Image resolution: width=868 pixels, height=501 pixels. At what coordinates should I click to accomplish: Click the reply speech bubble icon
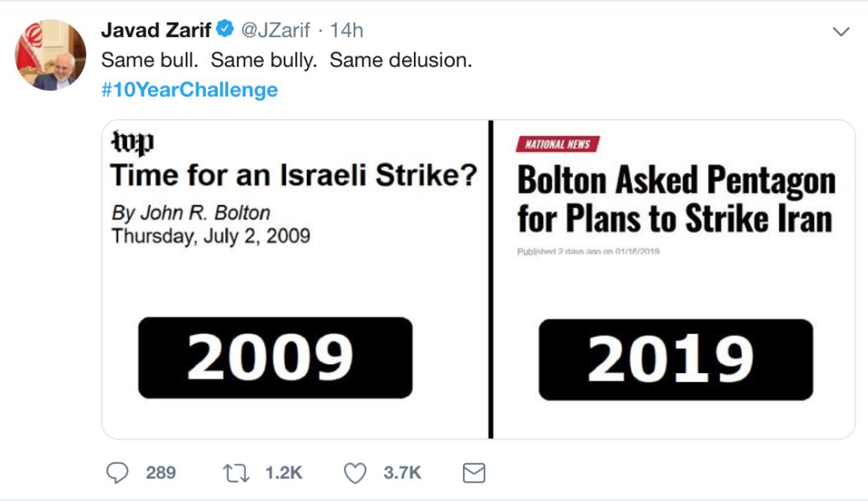117,473
